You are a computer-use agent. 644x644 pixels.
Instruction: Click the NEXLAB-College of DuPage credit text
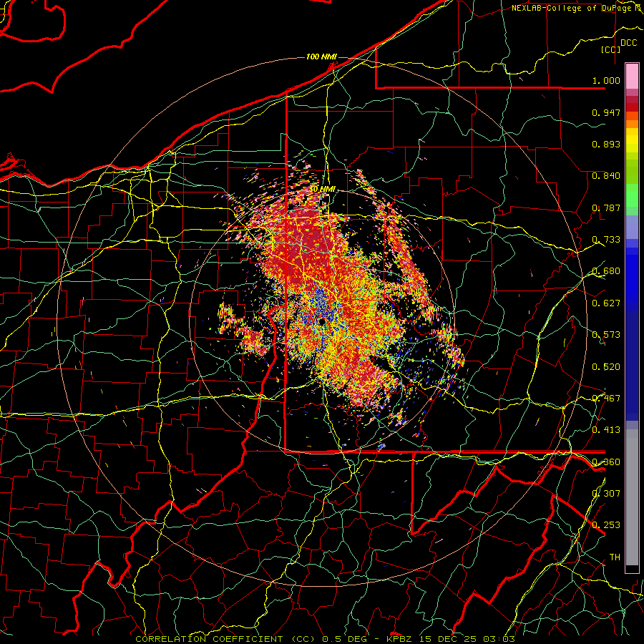tap(576, 8)
